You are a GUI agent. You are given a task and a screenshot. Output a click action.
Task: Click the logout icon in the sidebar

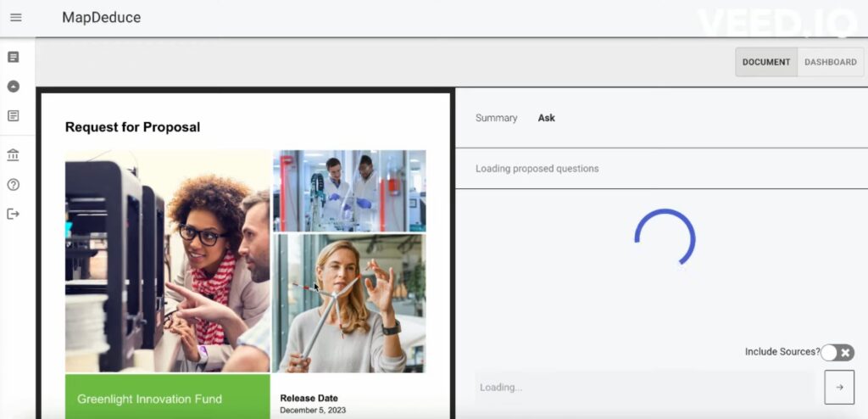(x=14, y=214)
